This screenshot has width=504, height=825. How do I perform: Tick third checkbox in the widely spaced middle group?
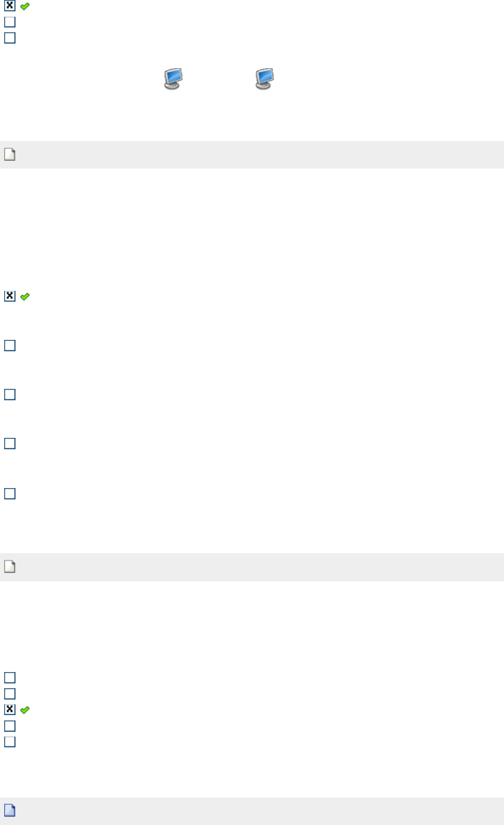point(10,395)
